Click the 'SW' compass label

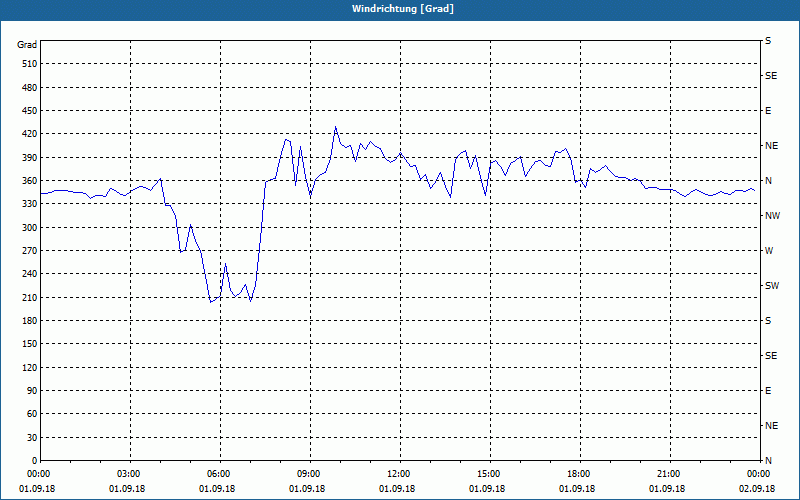(x=772, y=286)
